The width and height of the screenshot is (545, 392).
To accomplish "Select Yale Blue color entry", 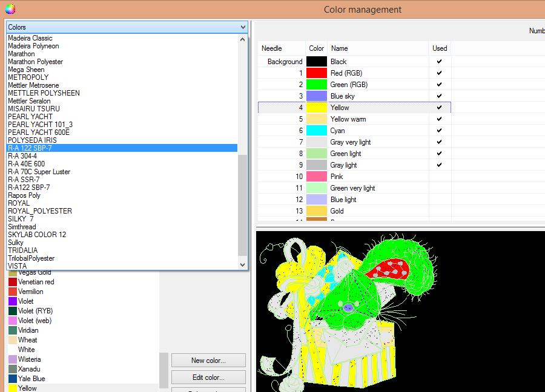I will [x=31, y=379].
